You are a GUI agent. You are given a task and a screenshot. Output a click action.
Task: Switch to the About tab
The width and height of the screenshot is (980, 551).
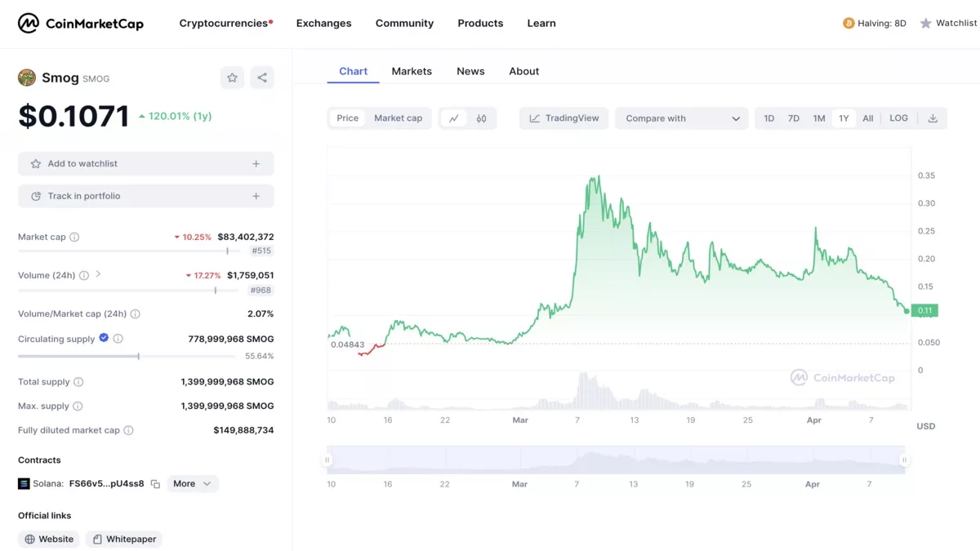(x=524, y=72)
